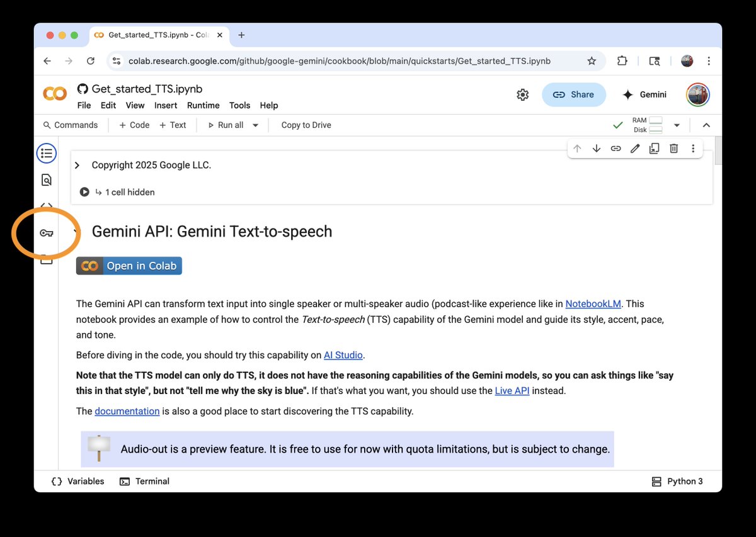Open the Help menu
The width and height of the screenshot is (756, 537).
(269, 105)
